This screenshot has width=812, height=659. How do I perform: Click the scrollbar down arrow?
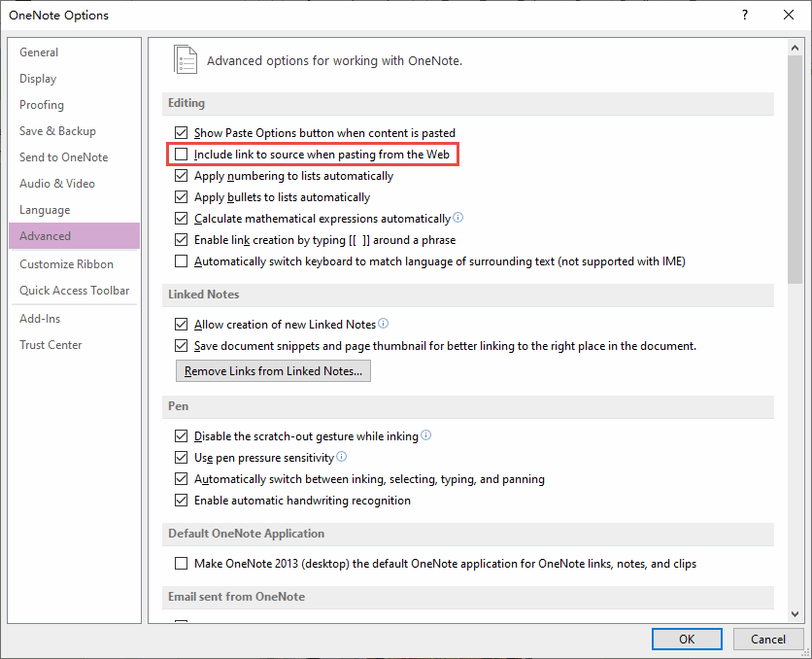(x=795, y=614)
